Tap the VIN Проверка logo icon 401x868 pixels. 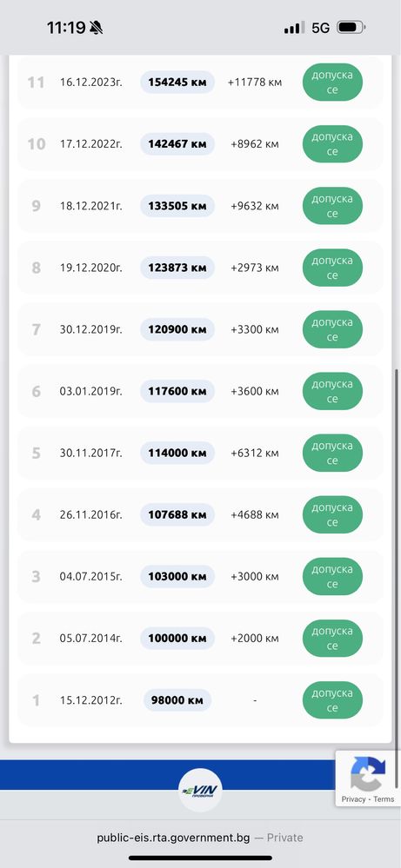tap(200, 791)
